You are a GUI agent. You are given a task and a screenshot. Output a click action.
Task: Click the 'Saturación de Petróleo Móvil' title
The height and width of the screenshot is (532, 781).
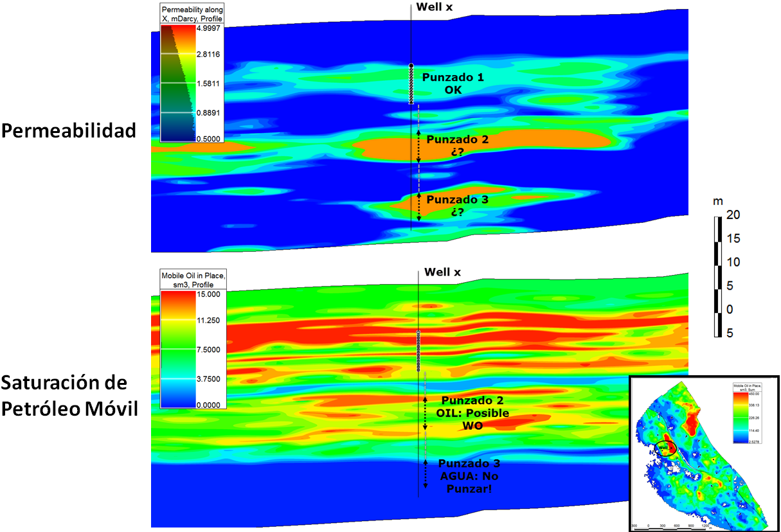(x=69, y=396)
